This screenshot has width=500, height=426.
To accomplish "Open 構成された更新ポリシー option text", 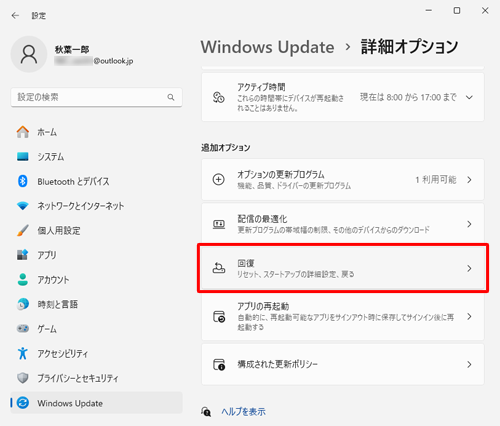I will pyautogui.click(x=277, y=364).
